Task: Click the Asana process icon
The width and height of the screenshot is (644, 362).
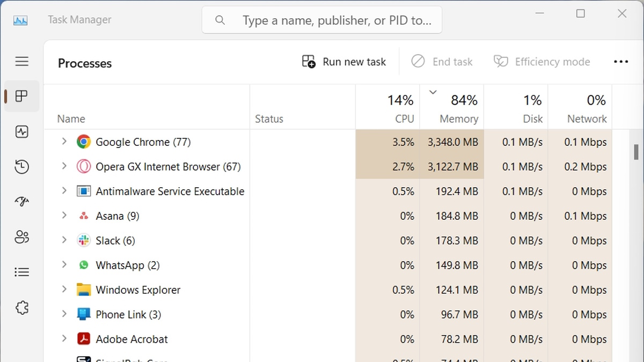Action: pos(84,216)
